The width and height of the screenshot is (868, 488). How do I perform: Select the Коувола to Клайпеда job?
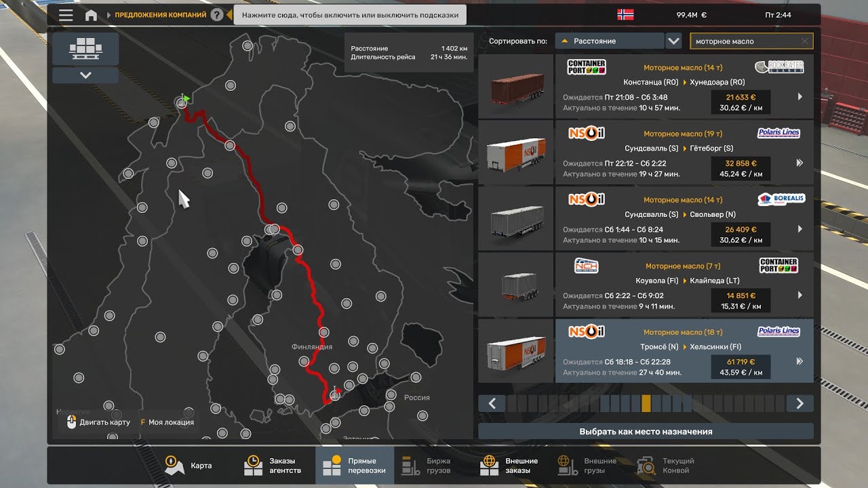[684, 285]
